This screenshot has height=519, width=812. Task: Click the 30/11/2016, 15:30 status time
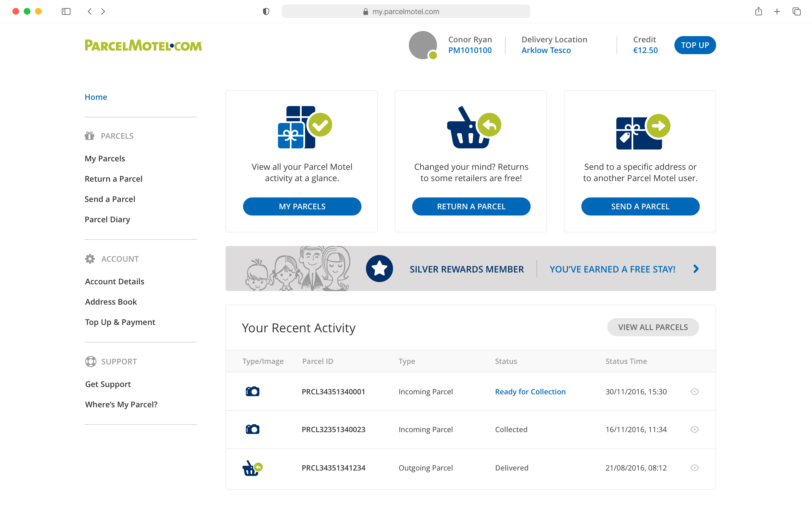click(x=636, y=392)
